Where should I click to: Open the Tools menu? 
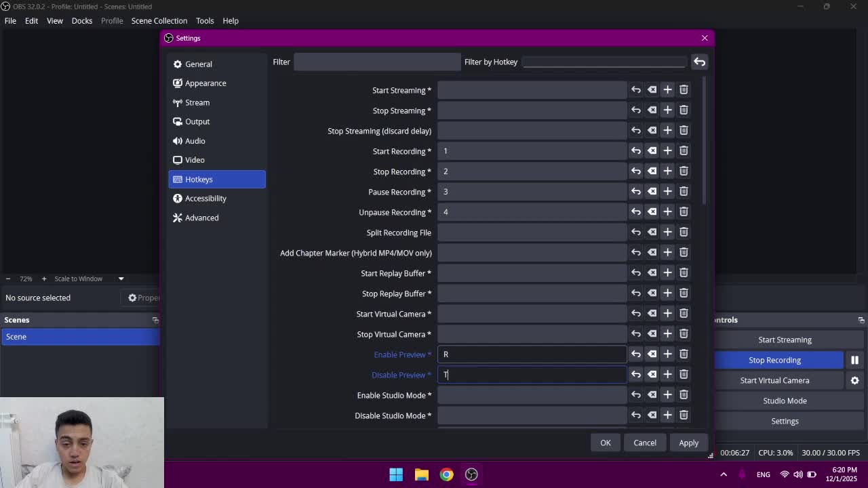point(205,20)
